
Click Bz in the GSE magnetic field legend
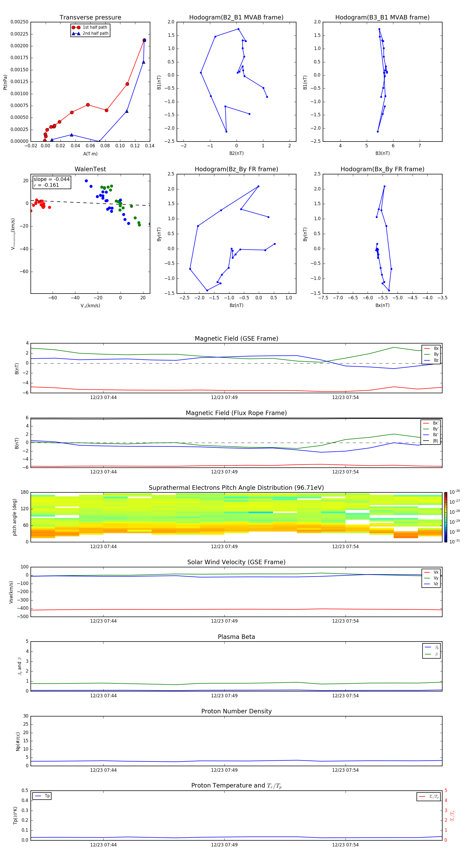tap(431, 361)
